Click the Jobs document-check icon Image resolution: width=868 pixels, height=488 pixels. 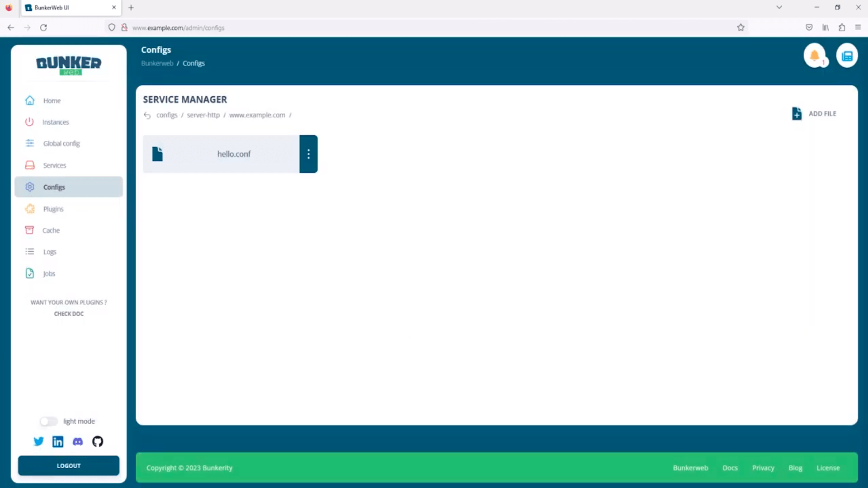[x=30, y=273]
